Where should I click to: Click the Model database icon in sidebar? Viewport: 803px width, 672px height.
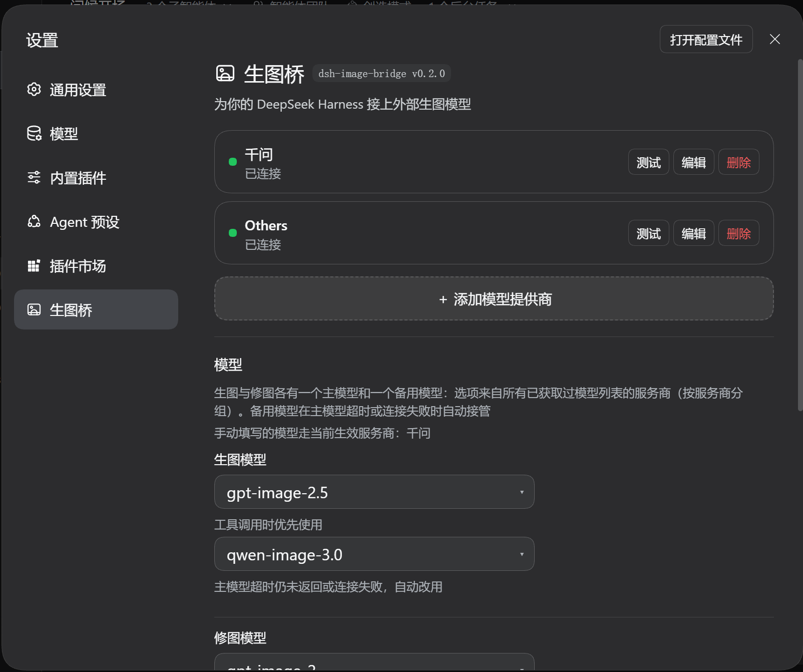[34, 134]
